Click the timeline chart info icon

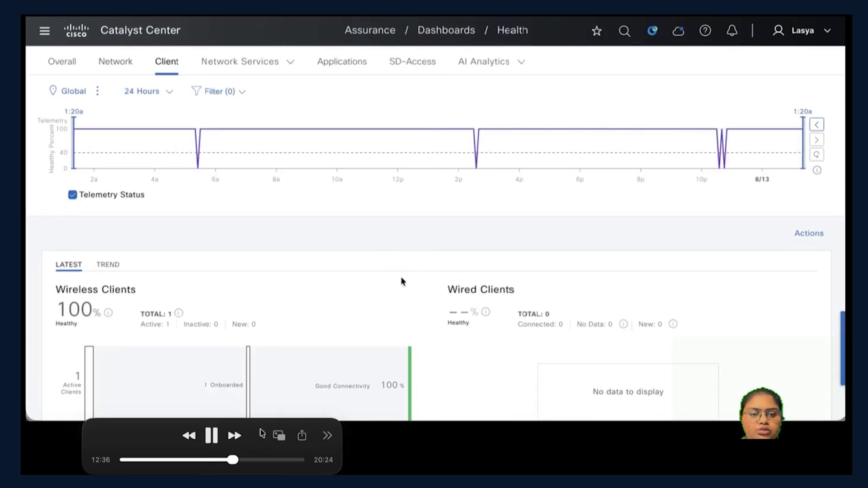[817, 170]
